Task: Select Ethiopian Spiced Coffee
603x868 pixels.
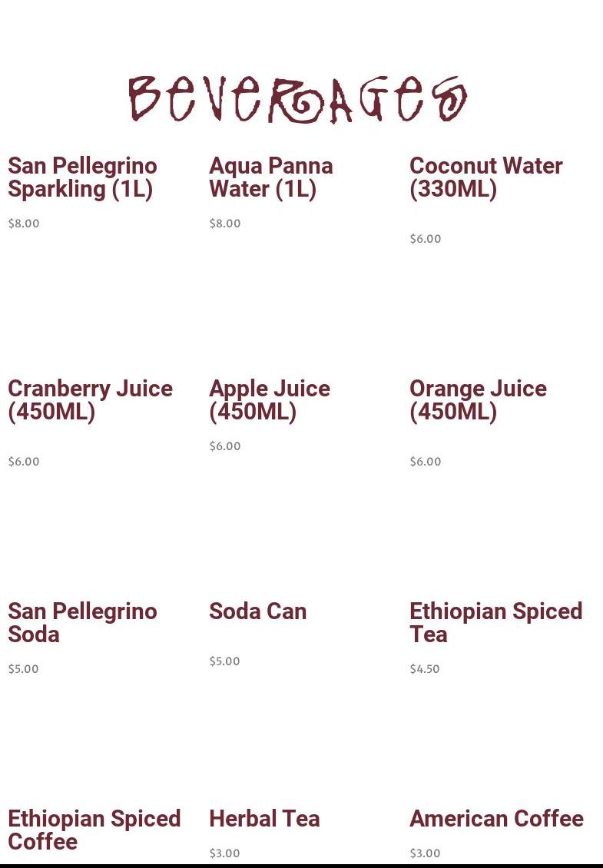Action: 94,830
